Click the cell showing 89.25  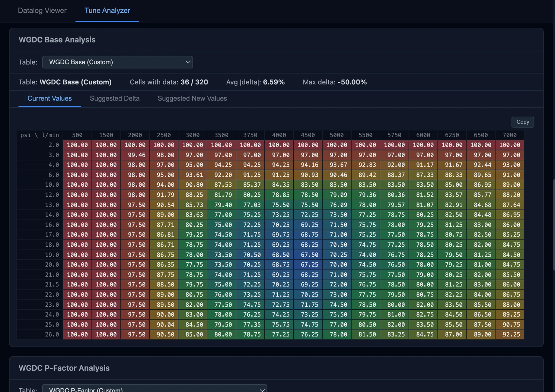[509, 315]
